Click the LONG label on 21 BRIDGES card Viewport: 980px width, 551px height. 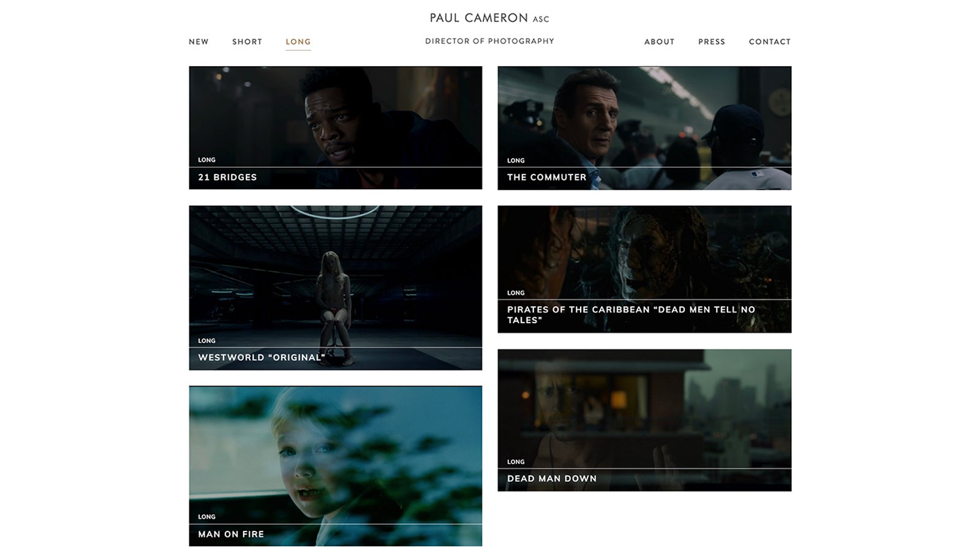click(207, 159)
